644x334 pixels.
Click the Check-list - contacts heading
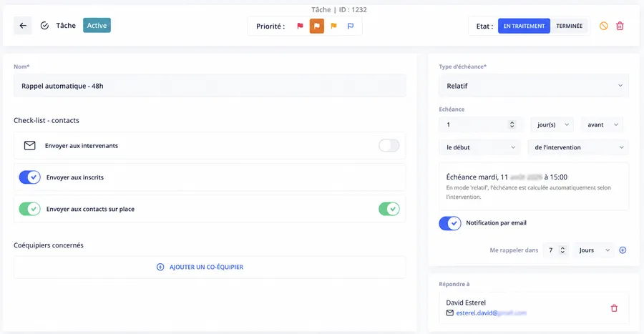pyautogui.click(x=47, y=120)
